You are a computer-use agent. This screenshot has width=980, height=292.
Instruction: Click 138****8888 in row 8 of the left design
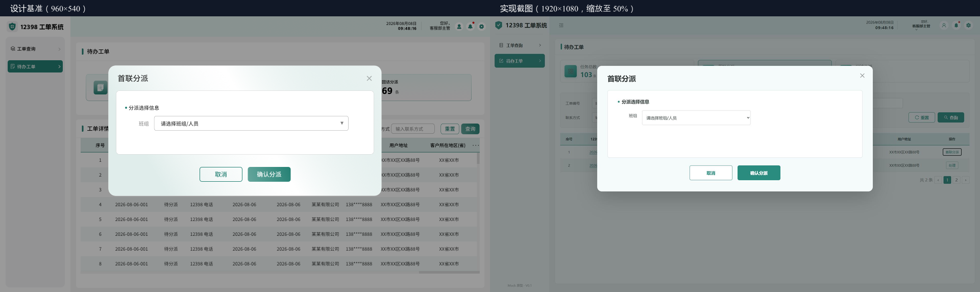(359, 264)
